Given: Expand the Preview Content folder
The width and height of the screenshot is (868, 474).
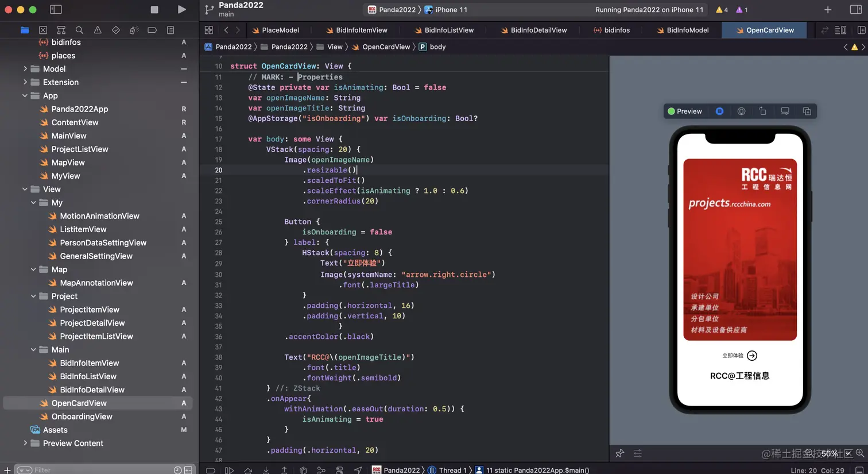Looking at the screenshot, I should (25, 443).
